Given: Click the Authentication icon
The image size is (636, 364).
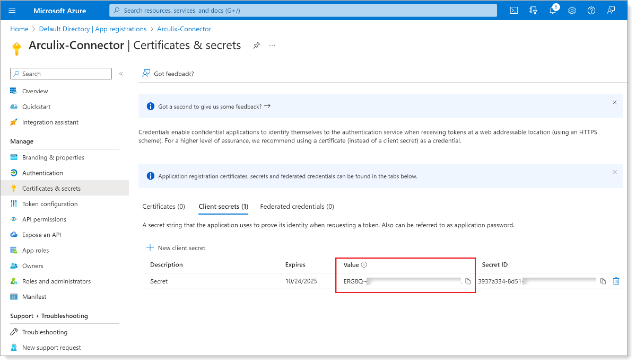Looking at the screenshot, I should tap(14, 173).
